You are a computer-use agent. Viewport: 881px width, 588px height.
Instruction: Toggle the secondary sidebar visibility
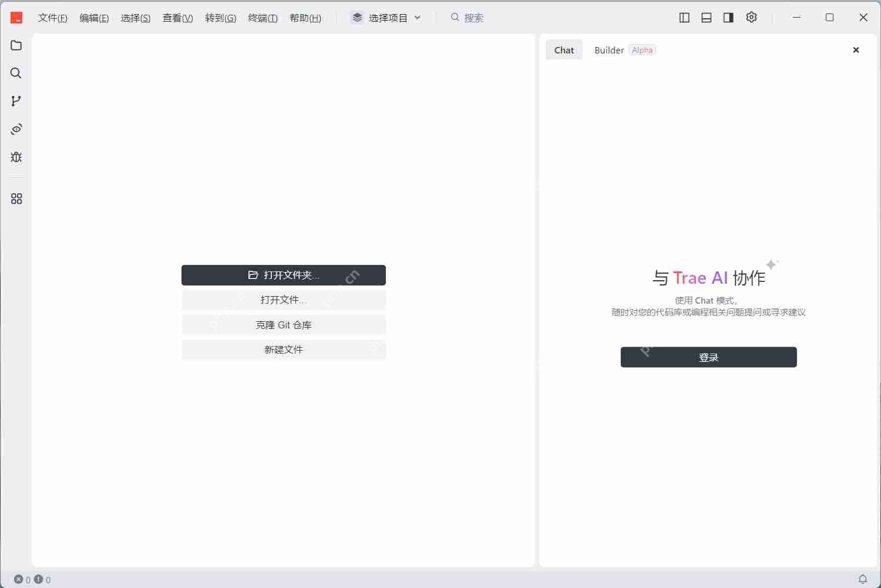pyautogui.click(x=728, y=17)
